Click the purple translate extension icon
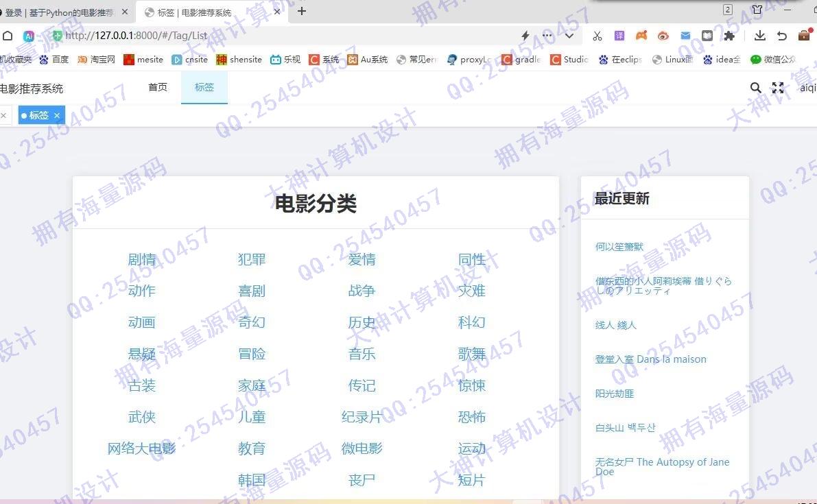The image size is (817, 504). click(619, 36)
